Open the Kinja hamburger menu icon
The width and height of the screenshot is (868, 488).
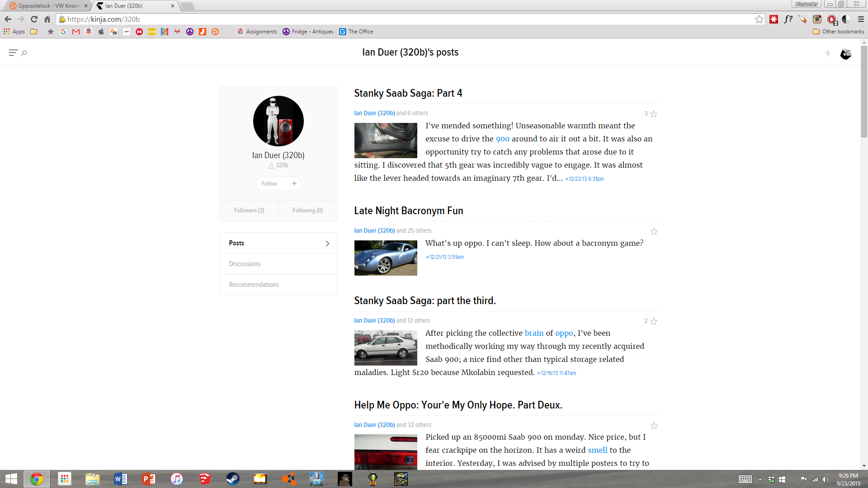click(x=13, y=53)
